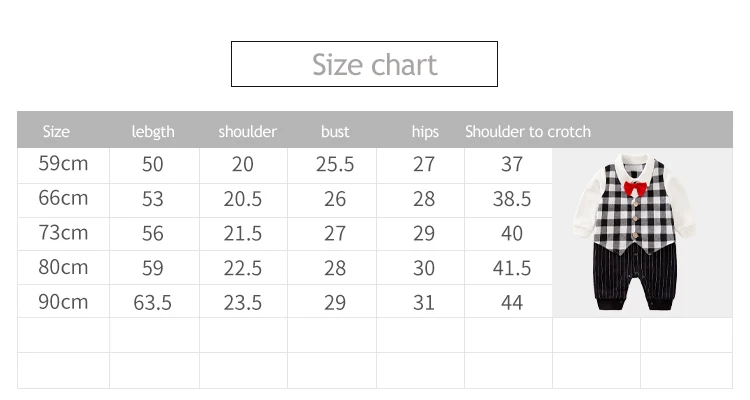Click the 25.5 bust value cell
750x400 pixels.
(x=335, y=164)
